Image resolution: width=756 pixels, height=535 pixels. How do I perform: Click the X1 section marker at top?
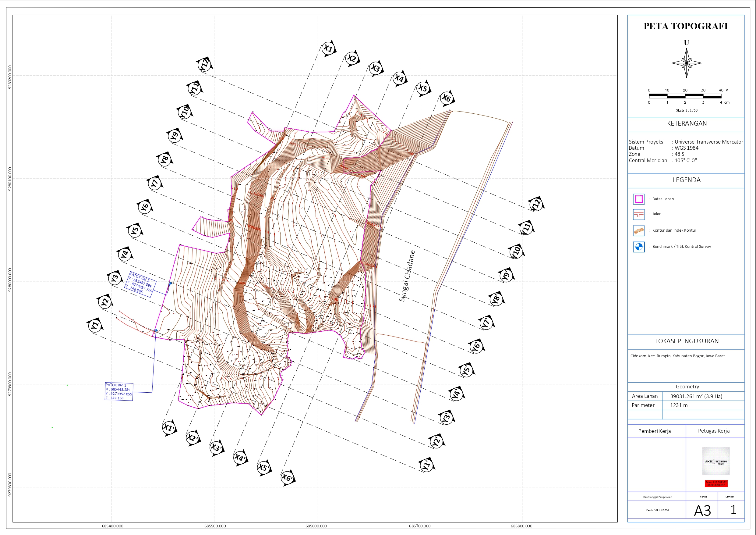[328, 48]
